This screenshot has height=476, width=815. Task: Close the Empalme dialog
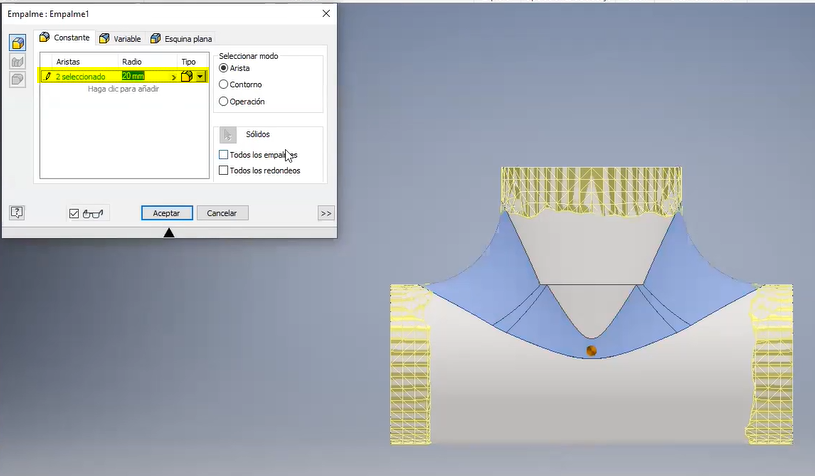pos(326,14)
